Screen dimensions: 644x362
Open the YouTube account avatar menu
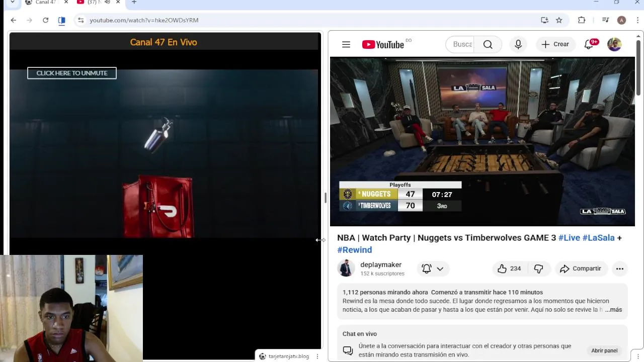pos(614,44)
